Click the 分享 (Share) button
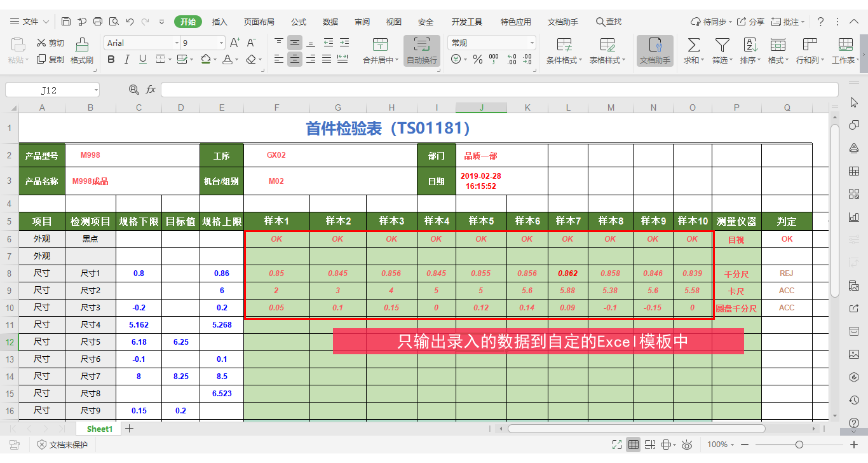 750,22
